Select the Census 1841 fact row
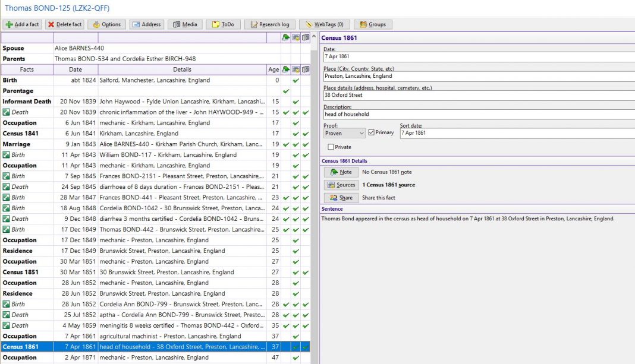This screenshot has width=635, height=364. [x=156, y=134]
